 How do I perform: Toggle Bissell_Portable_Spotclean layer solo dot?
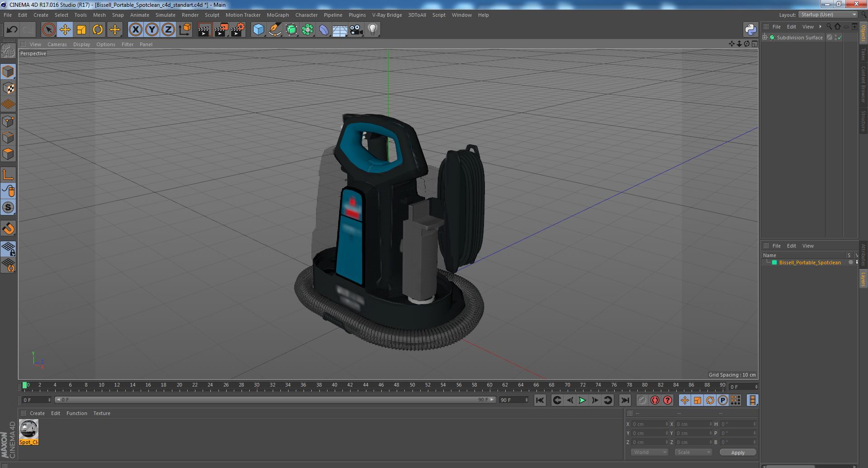click(851, 263)
